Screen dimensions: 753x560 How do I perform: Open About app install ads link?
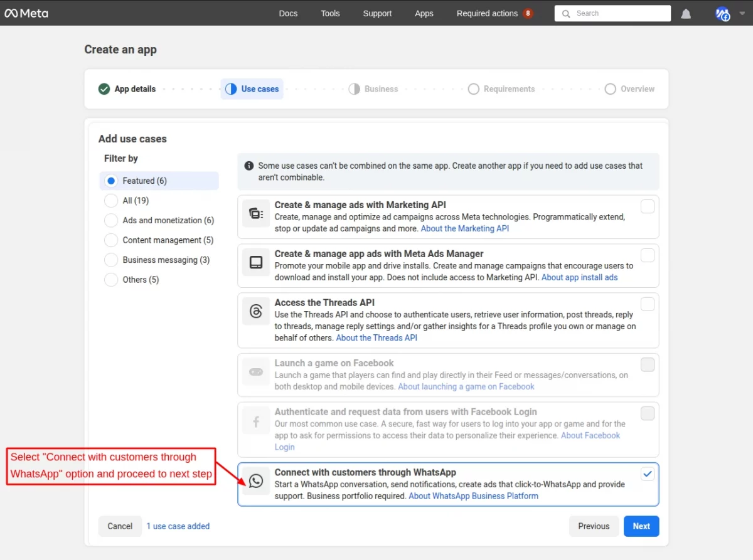[x=580, y=277]
